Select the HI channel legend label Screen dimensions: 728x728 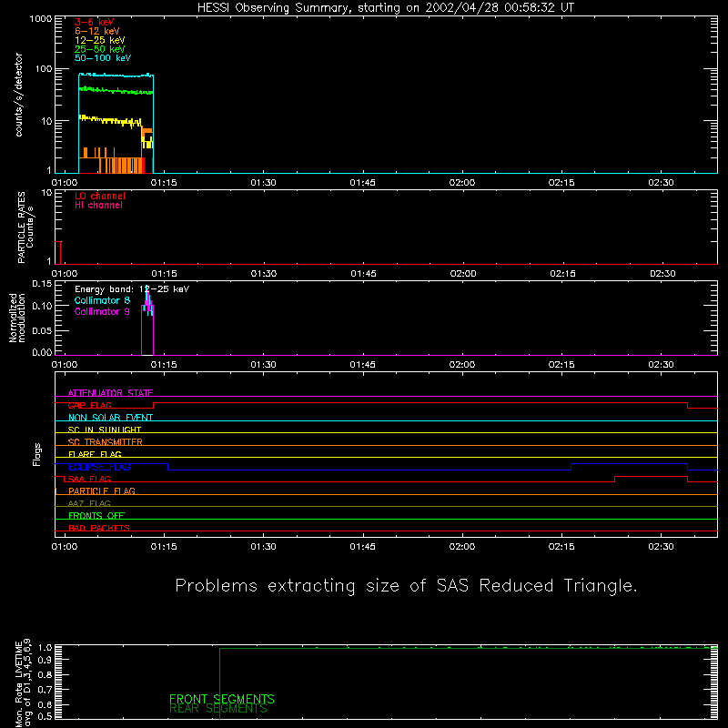[x=98, y=205]
